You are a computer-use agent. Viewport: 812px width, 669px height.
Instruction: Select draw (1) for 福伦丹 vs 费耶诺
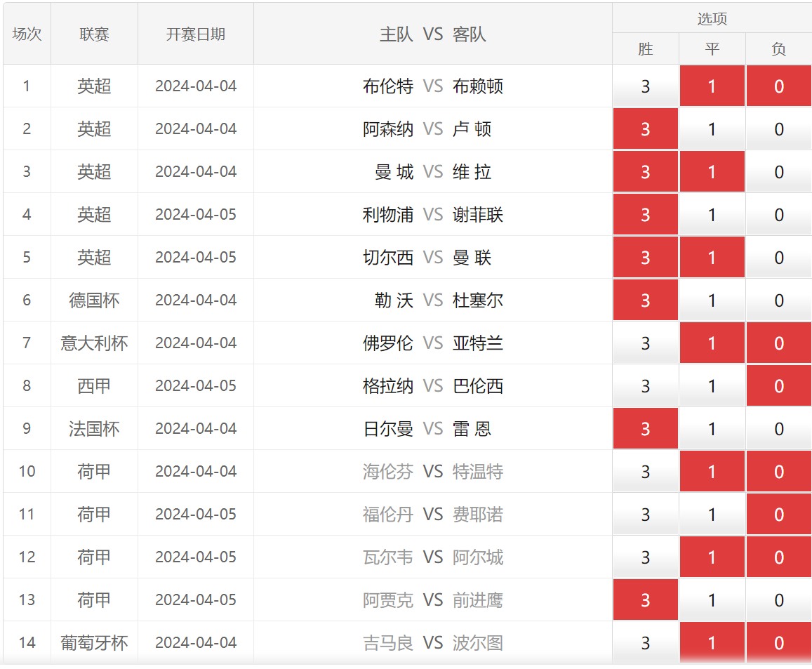point(712,514)
